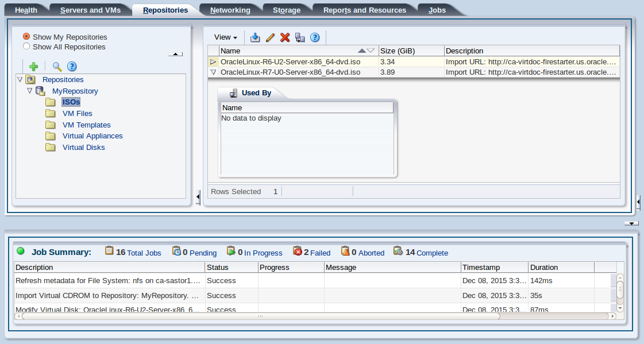
Task: Click job table horizontal scrollbar
Action: pyautogui.click(x=261, y=316)
